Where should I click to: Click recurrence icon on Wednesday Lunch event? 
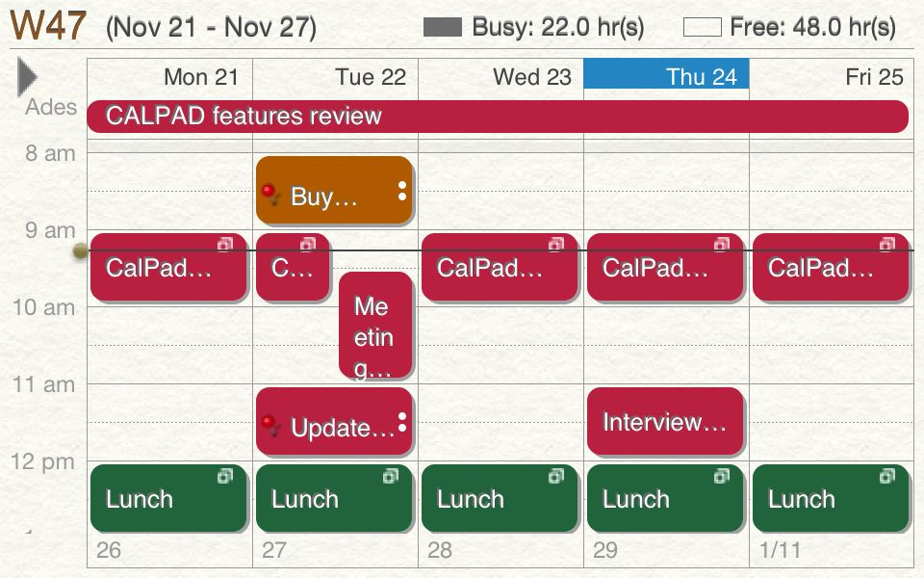click(556, 475)
